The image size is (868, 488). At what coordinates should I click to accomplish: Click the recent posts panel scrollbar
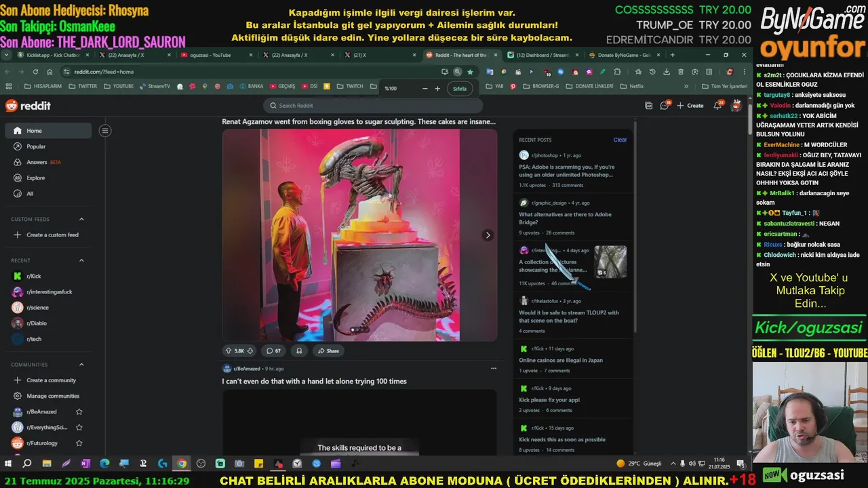coord(635,227)
